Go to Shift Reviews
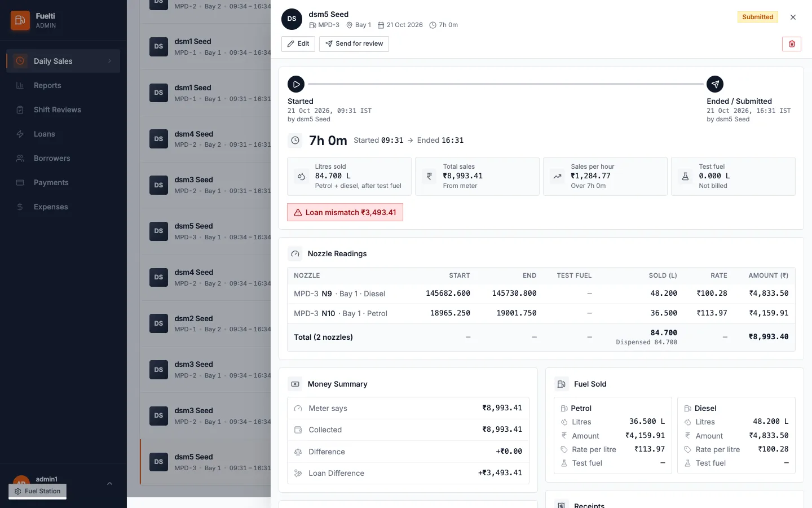The image size is (812, 508). pos(63,110)
